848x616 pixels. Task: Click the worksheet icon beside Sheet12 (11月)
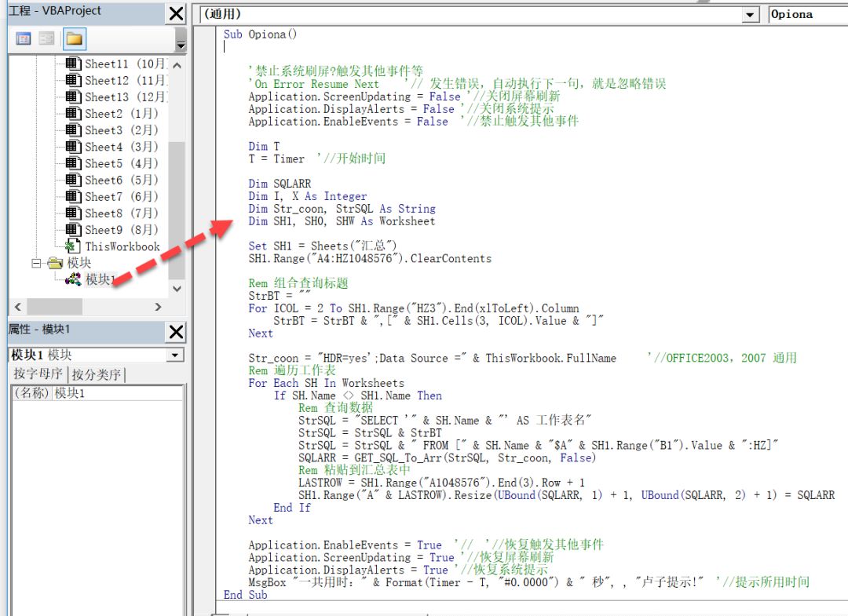(73, 81)
